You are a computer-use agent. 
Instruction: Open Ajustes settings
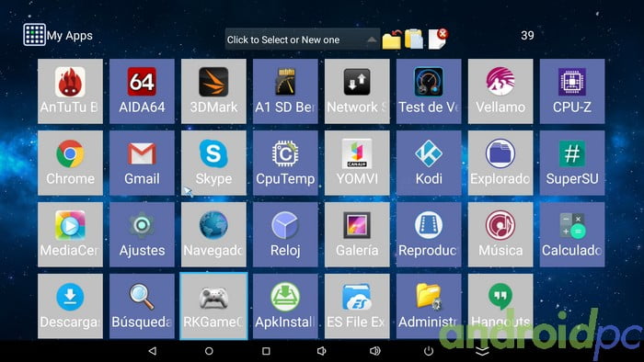[x=142, y=234]
